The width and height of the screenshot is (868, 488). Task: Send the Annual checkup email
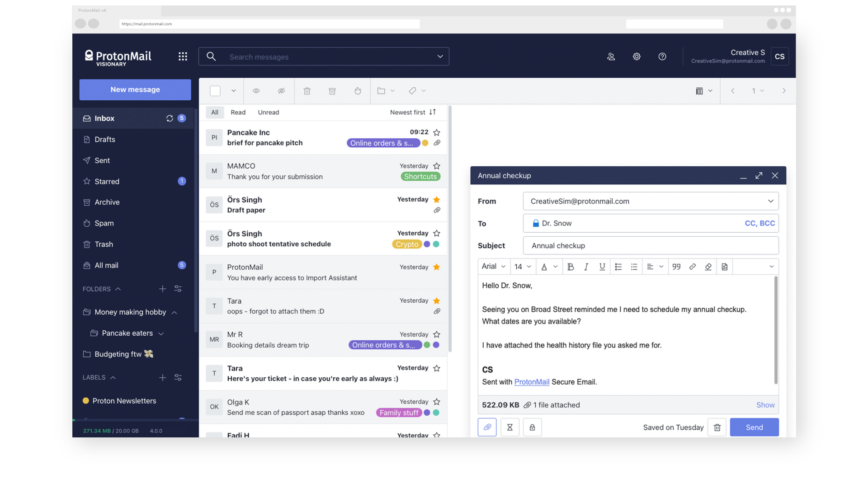tap(754, 427)
